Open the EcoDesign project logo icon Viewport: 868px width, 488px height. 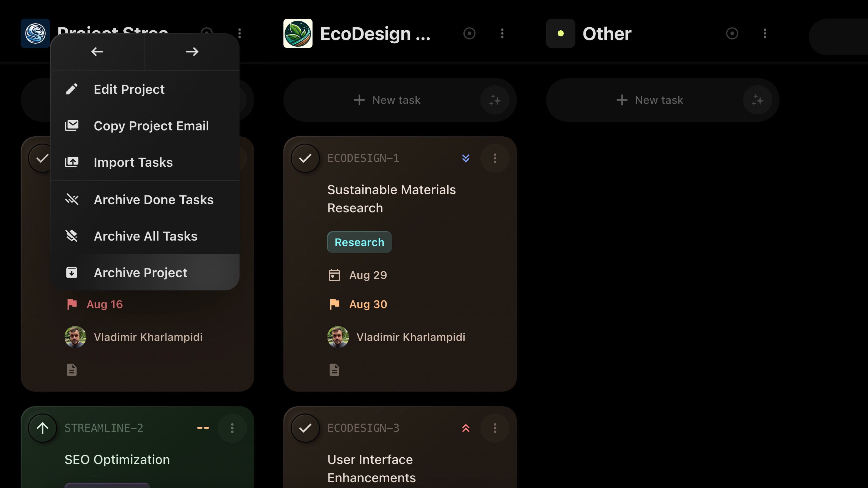pyautogui.click(x=298, y=33)
